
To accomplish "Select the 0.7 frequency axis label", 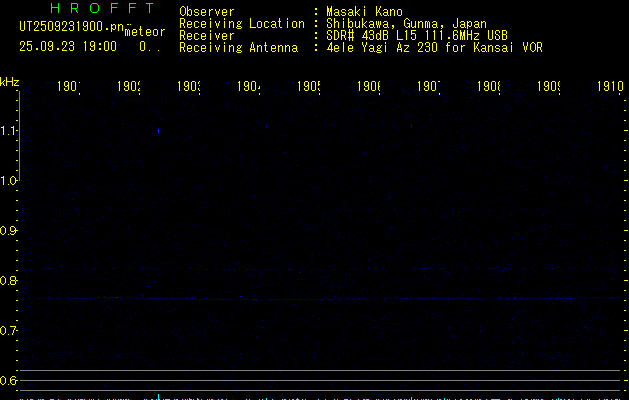I will point(9,331).
